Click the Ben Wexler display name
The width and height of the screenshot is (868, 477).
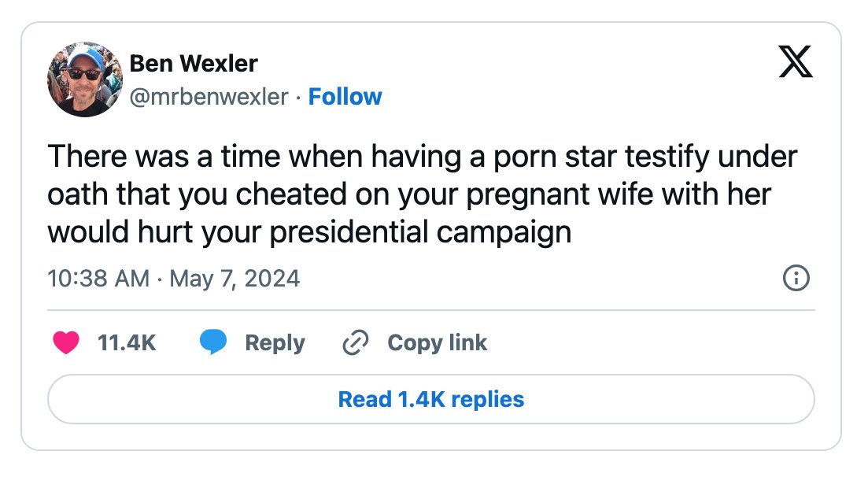click(x=194, y=63)
